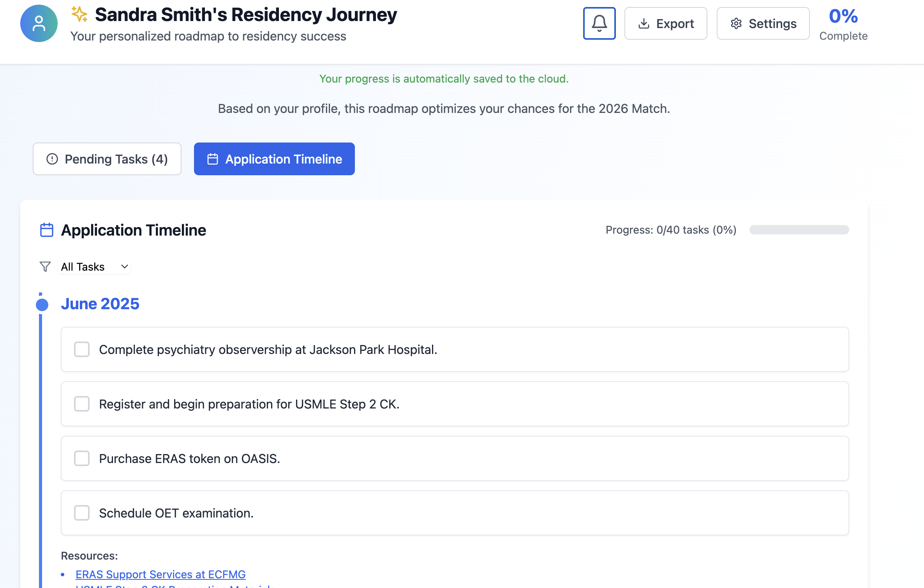Open the ERAS Support Services at ECFMG link
The image size is (924, 588).
[160, 574]
